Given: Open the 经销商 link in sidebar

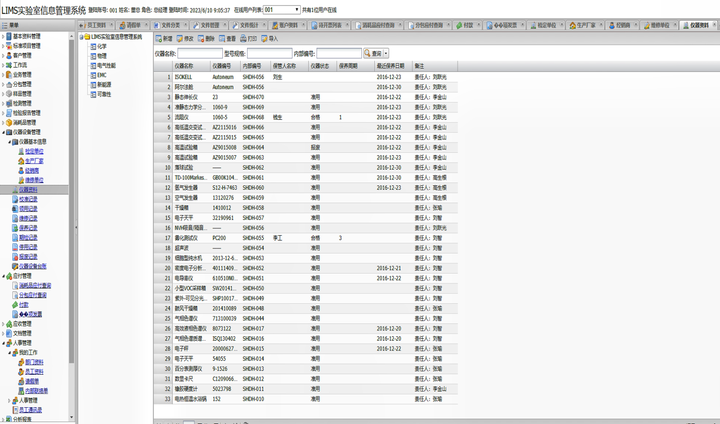Looking at the screenshot, I should tap(32, 170).
